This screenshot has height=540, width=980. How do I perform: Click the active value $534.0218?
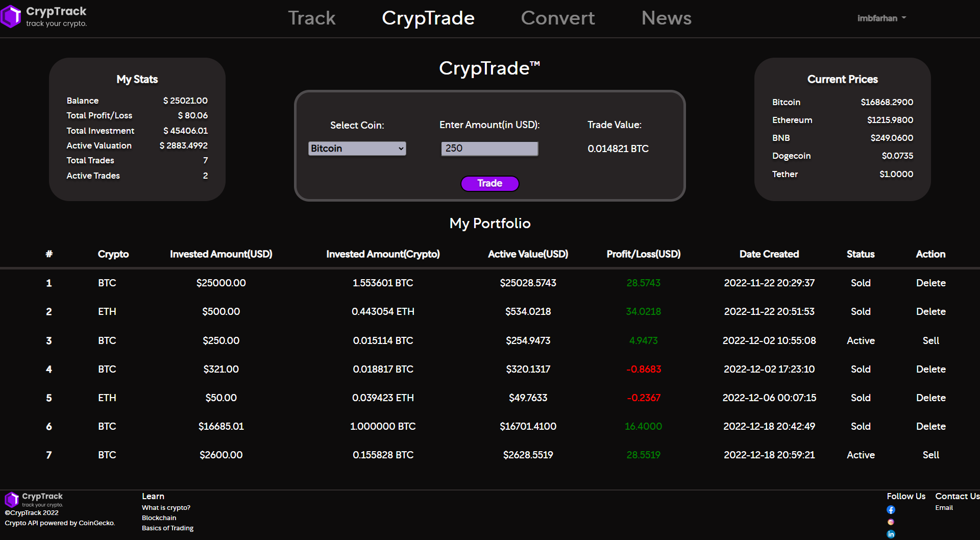pyautogui.click(x=528, y=311)
